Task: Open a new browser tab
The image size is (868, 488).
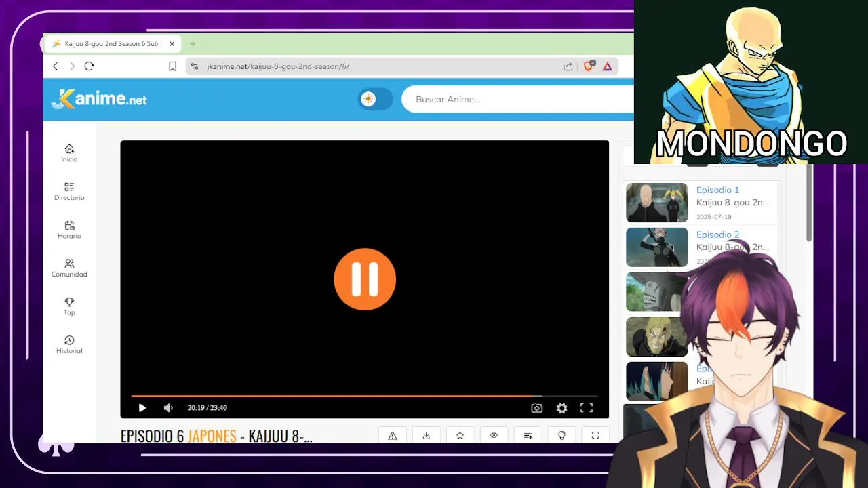Action: pos(193,43)
